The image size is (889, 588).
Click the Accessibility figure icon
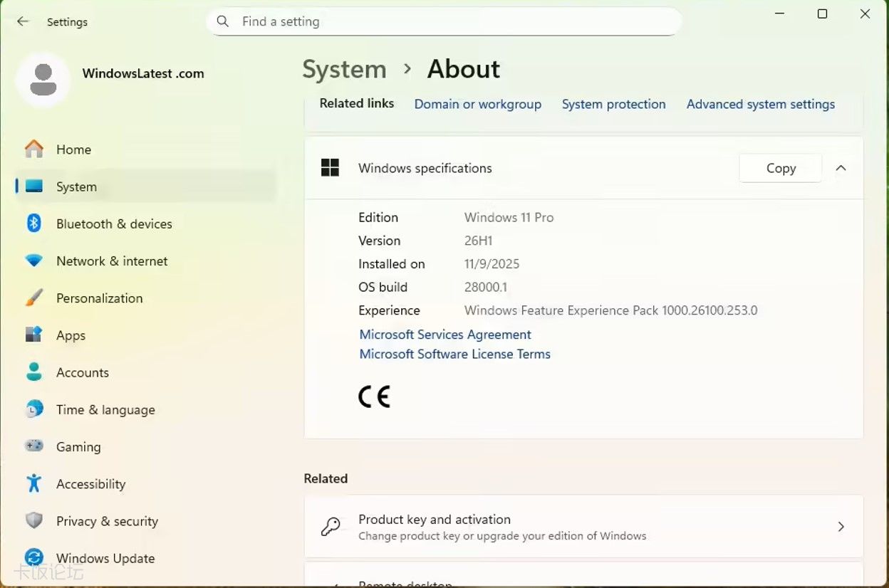coord(33,484)
